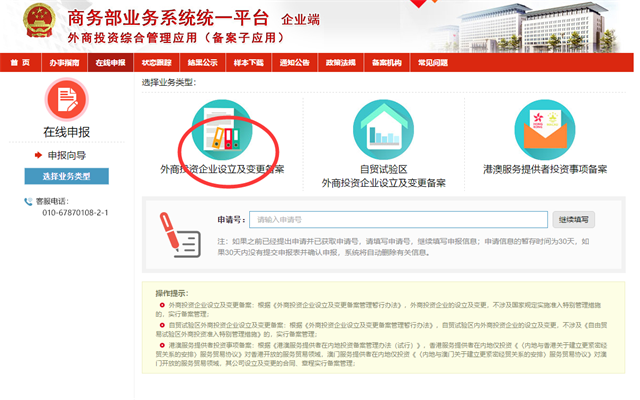Click the 在线申报 document icon in sidebar
Image resolution: width=640 pixels, height=400 pixels.
67,100
